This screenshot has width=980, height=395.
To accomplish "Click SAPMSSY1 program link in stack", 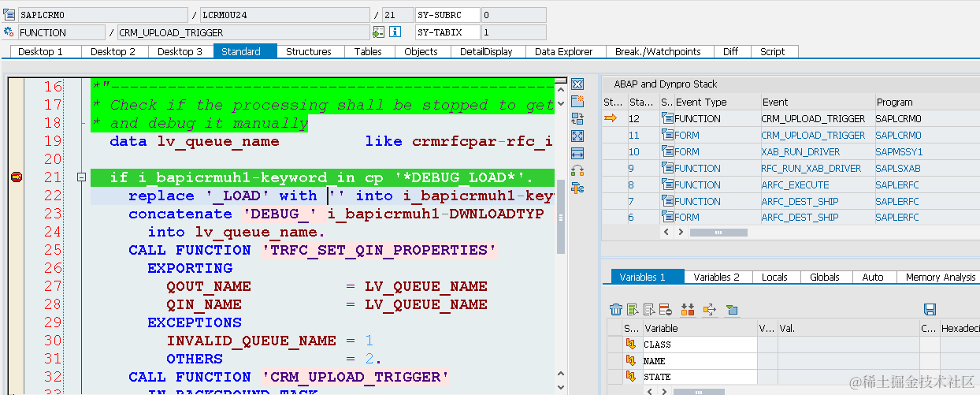I will [899, 151].
